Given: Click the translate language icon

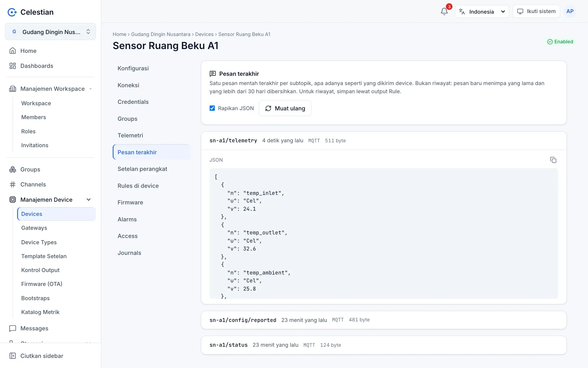Looking at the screenshot, I should click(x=462, y=11).
